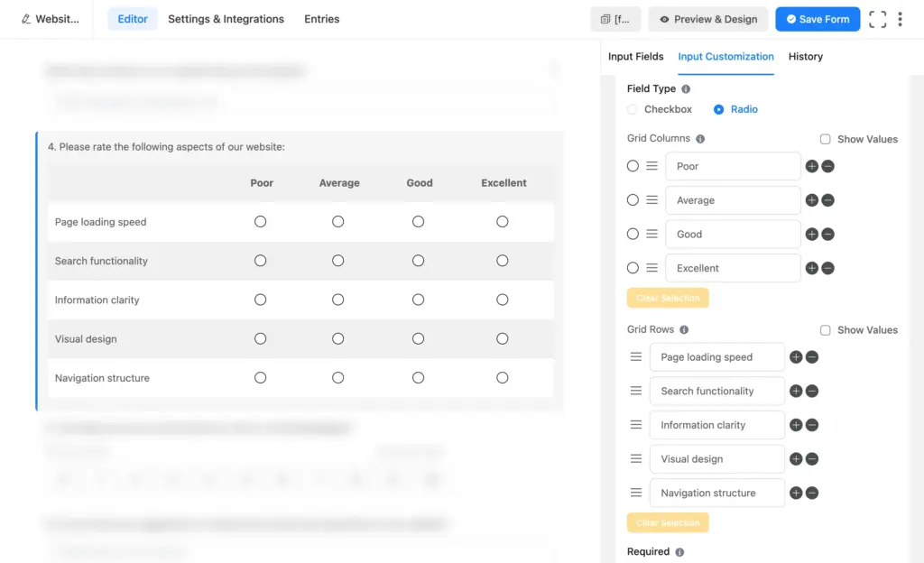Enable Show Values for Grid Columns
This screenshot has height=563, width=924.
[825, 139]
